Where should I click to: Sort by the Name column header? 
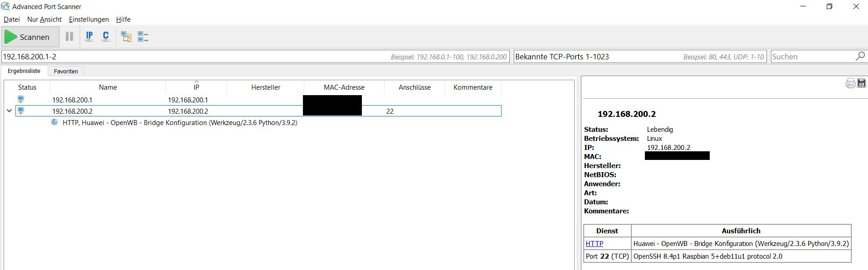[x=108, y=87]
